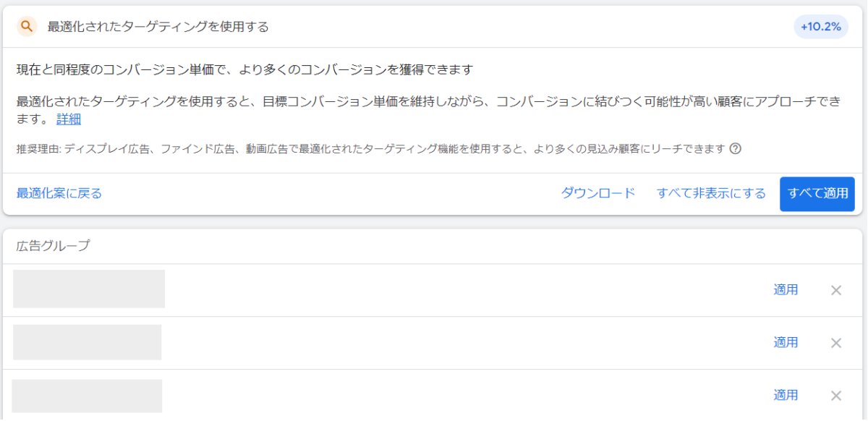Apply the first ad group recommendation
The image size is (868, 421).
[x=786, y=290]
